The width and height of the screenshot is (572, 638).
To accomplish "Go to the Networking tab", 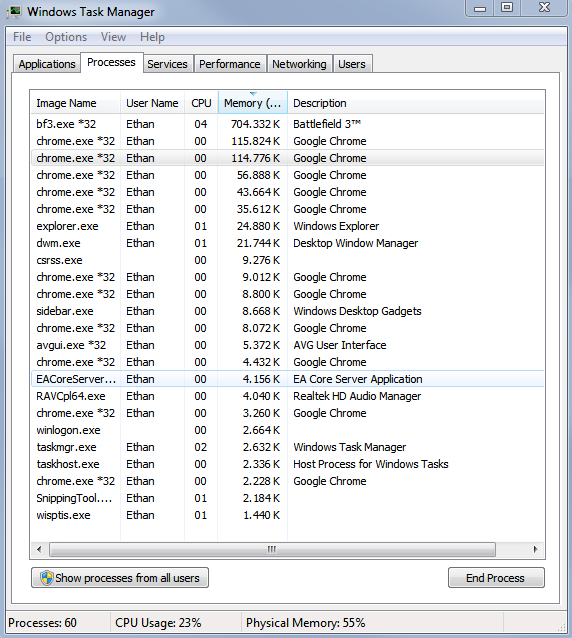I will tap(299, 64).
